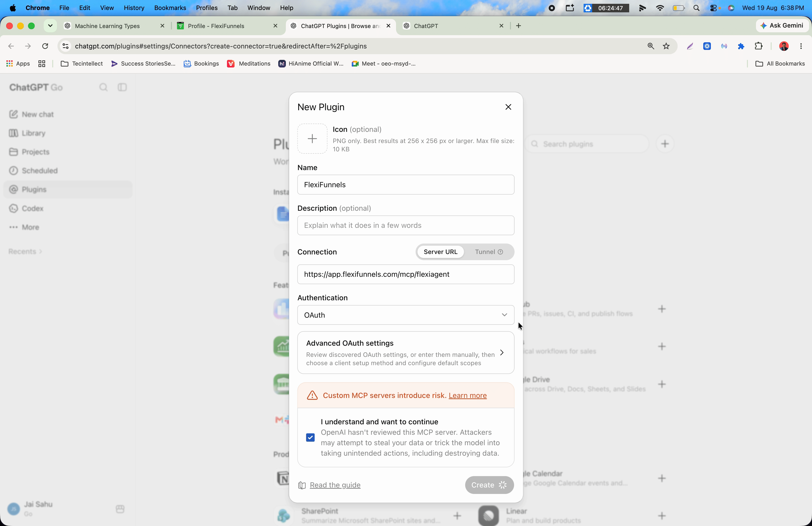This screenshot has height=526, width=812.
Task: Select the Server URL connection option
Action: (440, 252)
